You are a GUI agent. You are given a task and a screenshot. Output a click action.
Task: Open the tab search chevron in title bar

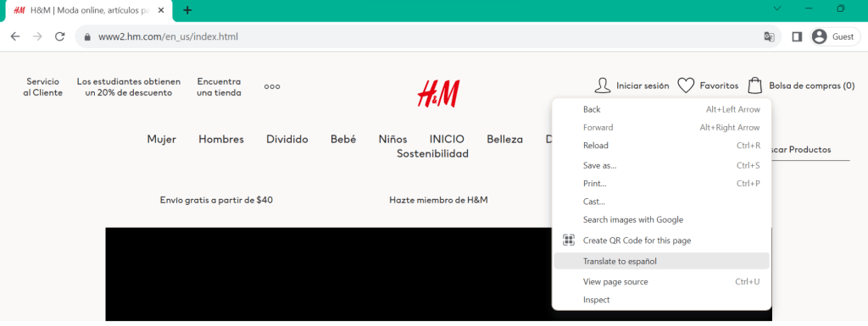coord(777,8)
